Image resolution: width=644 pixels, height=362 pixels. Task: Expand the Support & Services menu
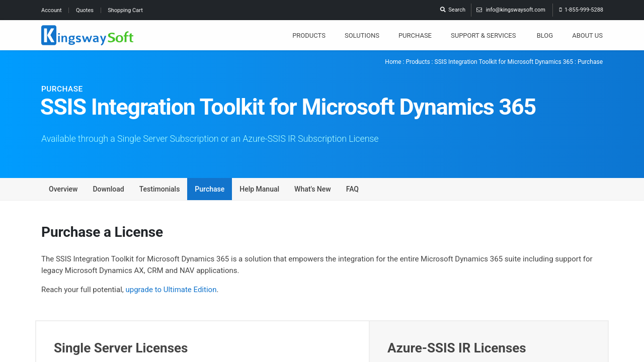click(x=483, y=36)
